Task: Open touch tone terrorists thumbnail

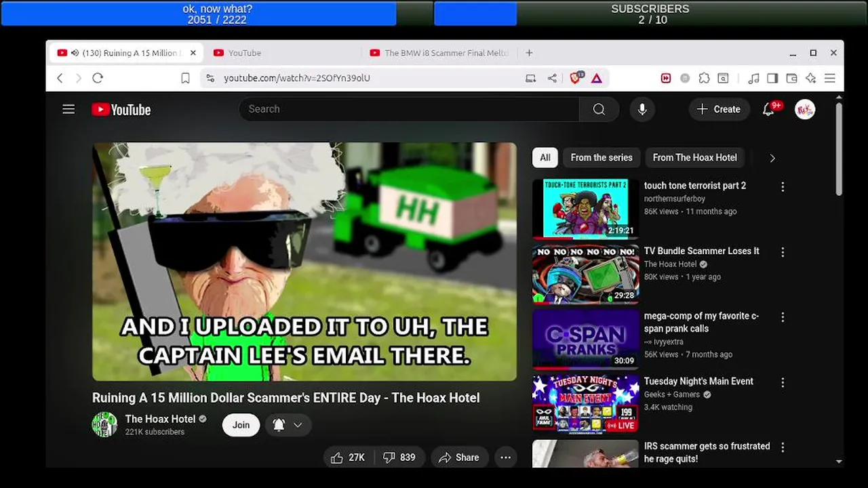Action: [585, 209]
